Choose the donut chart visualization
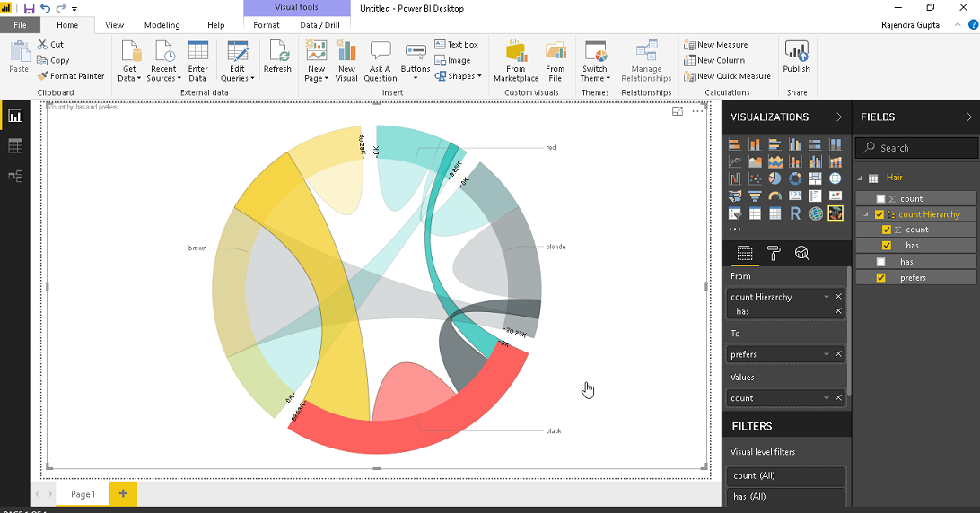Image resolution: width=980 pixels, height=513 pixels. point(795,178)
